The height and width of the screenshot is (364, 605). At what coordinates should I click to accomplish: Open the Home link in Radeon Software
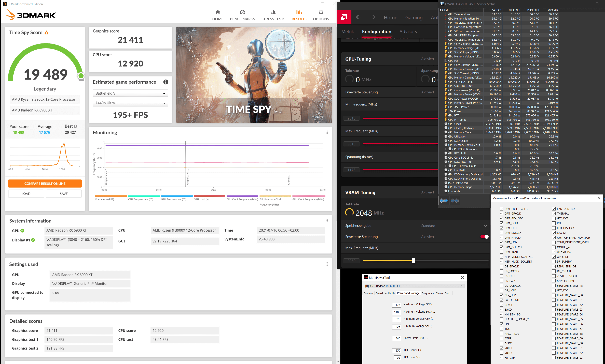[x=390, y=17]
